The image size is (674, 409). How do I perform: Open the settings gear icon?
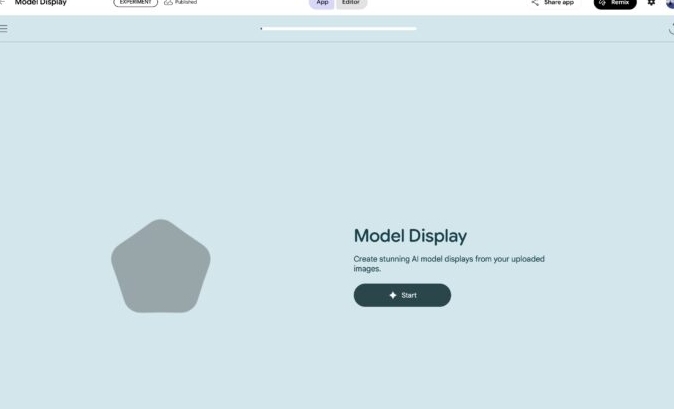[651, 3]
